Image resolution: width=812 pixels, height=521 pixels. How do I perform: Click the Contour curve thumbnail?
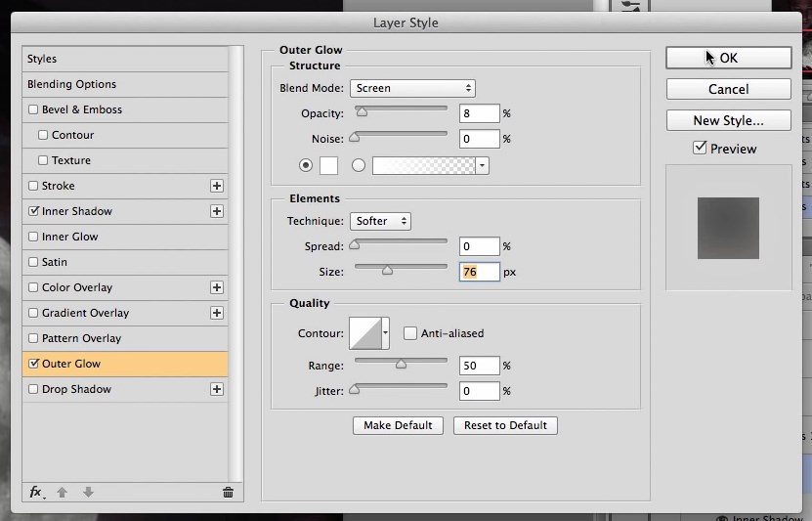366,333
